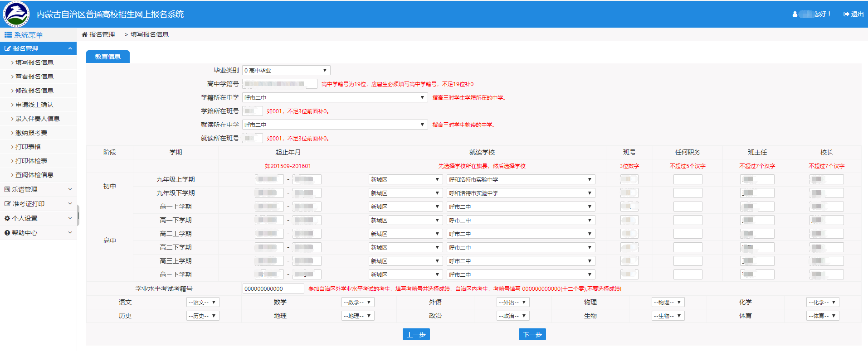This screenshot has height=351, width=868.
Task: Select the 教育信息 tab
Action: [x=108, y=57]
